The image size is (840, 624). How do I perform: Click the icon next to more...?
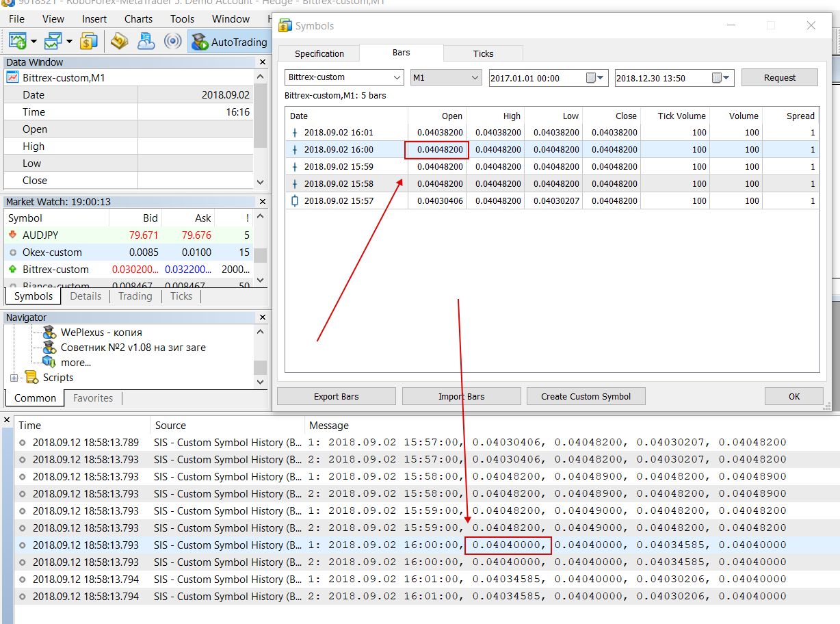coord(49,362)
